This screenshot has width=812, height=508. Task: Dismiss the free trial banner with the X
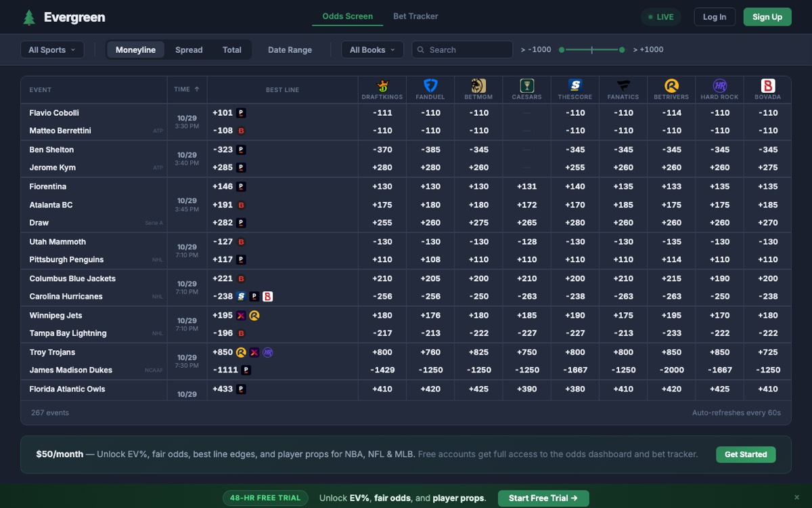tap(796, 498)
